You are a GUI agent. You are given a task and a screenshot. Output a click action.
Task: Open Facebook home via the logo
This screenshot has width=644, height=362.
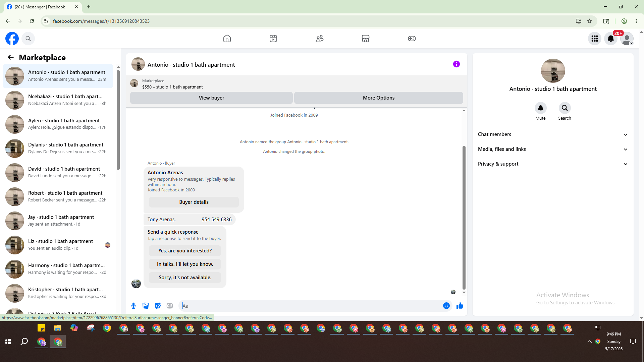pos(12,39)
